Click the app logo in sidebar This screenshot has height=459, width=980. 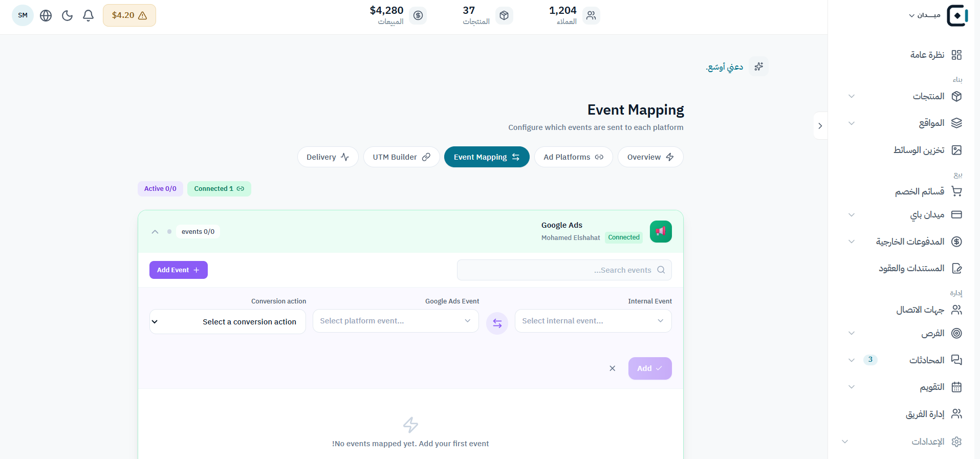[x=957, y=15]
